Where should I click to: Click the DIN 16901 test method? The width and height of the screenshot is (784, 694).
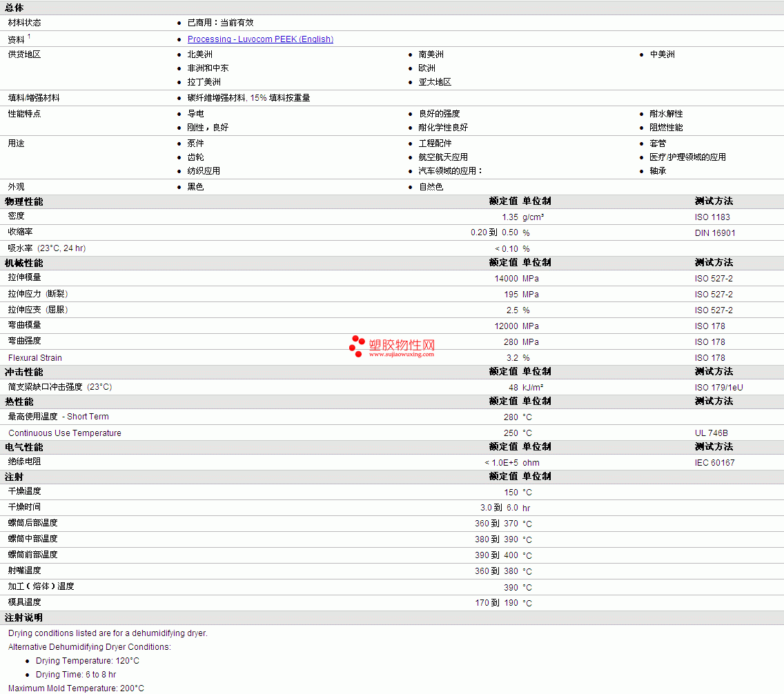coord(715,233)
